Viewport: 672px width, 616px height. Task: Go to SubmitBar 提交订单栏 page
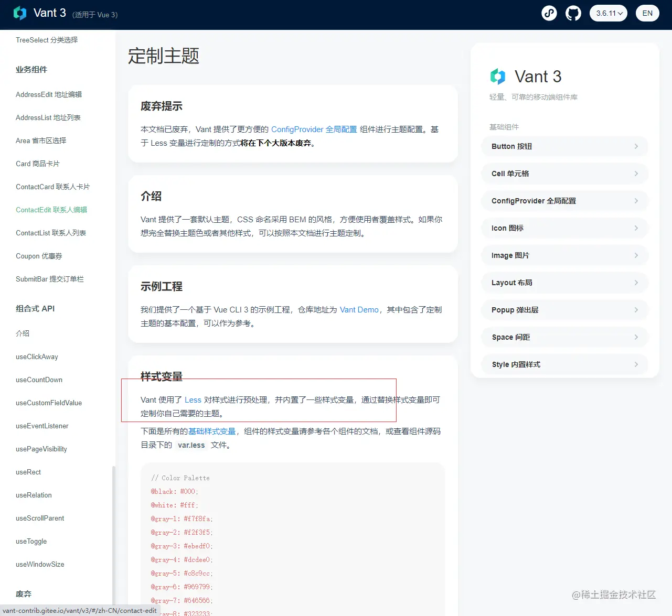(50, 279)
